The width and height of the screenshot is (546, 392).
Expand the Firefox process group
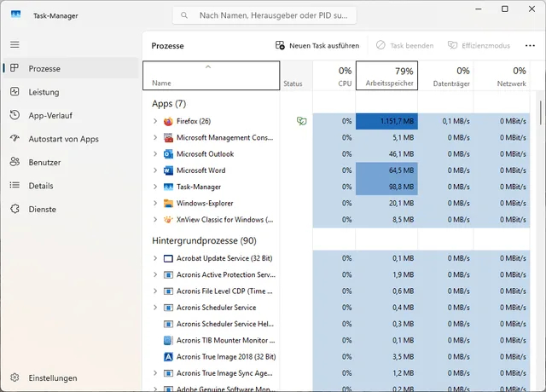pyautogui.click(x=154, y=121)
